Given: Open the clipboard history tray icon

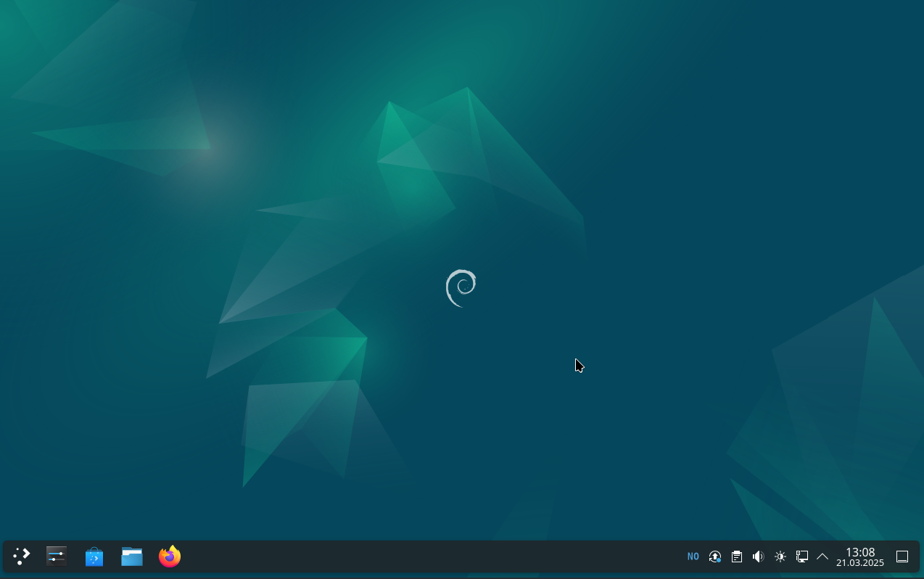Looking at the screenshot, I should (x=737, y=557).
